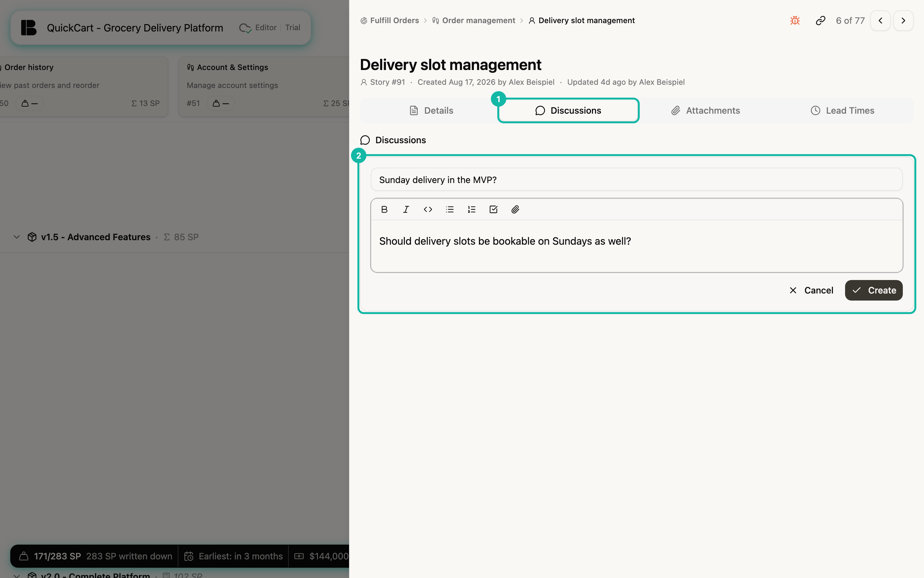Insert a code block in the editor
This screenshot has height=578, width=924.
(x=428, y=209)
